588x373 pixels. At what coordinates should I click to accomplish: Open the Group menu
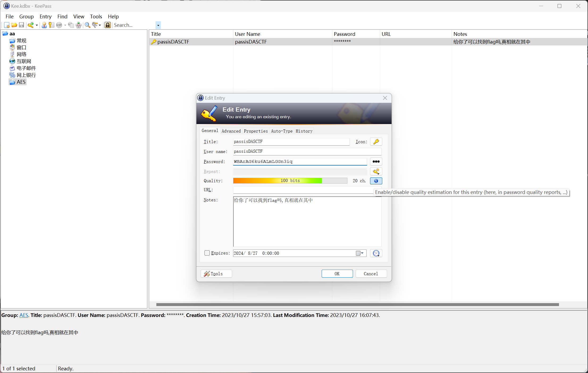point(26,16)
